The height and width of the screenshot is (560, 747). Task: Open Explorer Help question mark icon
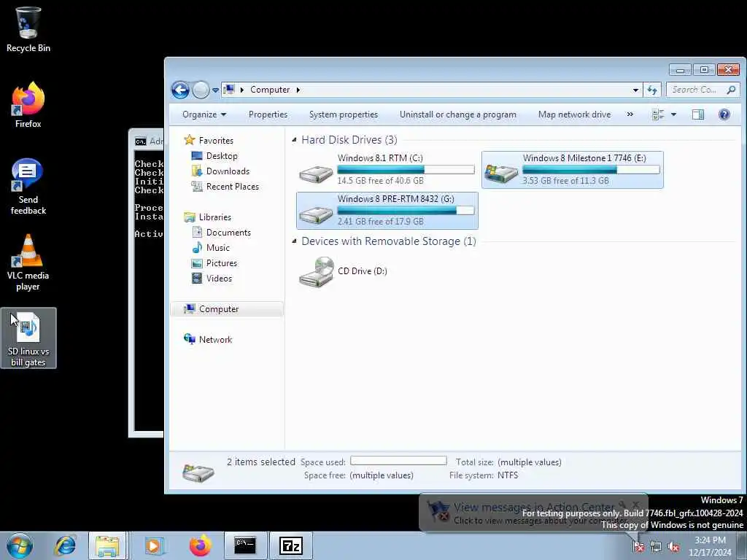[x=724, y=114]
